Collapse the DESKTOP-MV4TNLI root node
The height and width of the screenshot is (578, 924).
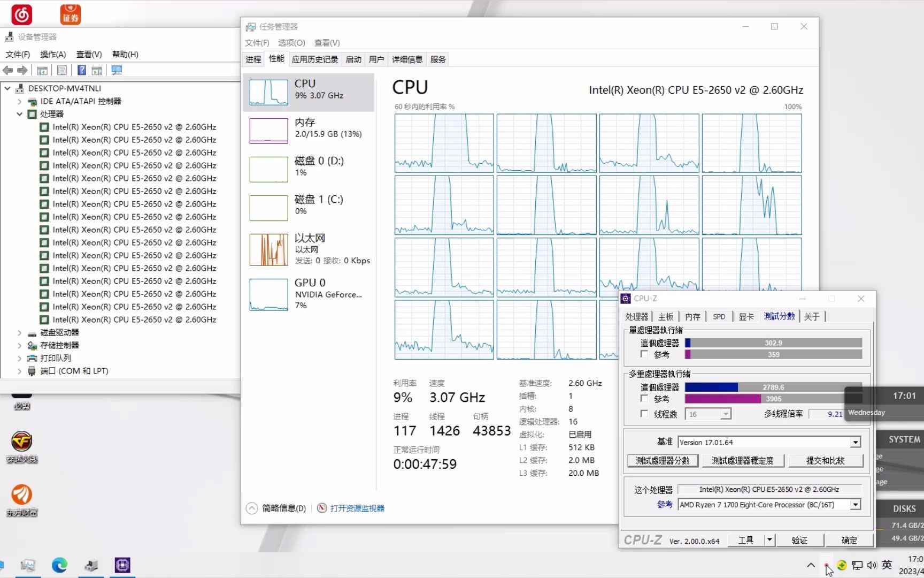tap(7, 88)
